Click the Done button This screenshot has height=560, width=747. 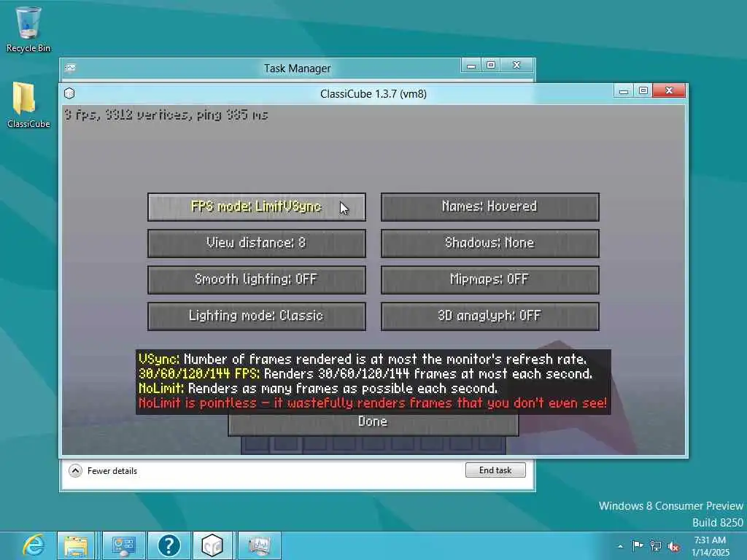pyautogui.click(x=373, y=424)
